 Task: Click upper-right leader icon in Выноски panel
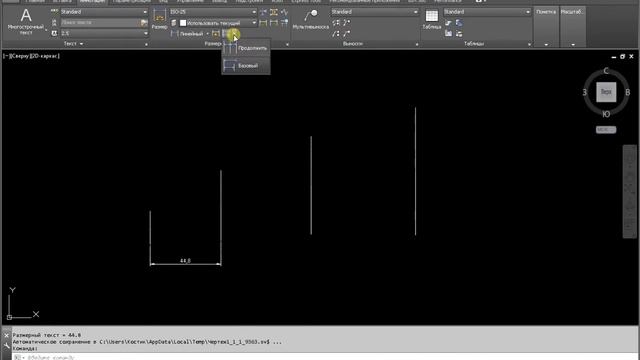(x=347, y=23)
